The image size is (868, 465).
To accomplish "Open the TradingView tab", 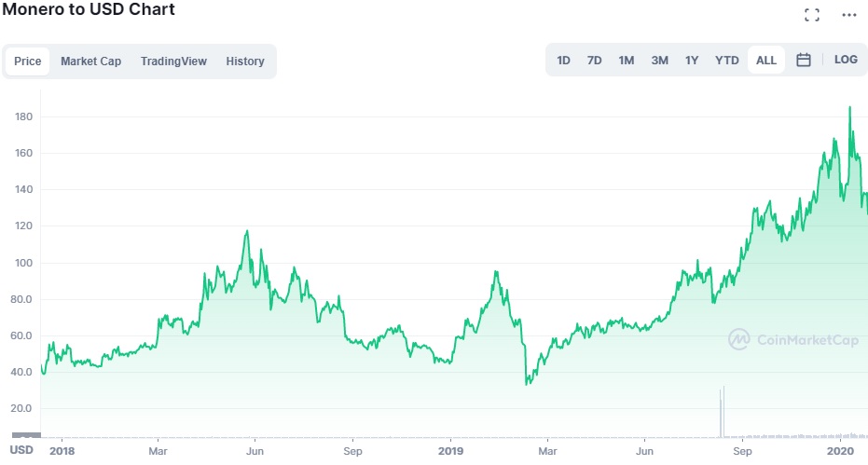I will (x=173, y=61).
